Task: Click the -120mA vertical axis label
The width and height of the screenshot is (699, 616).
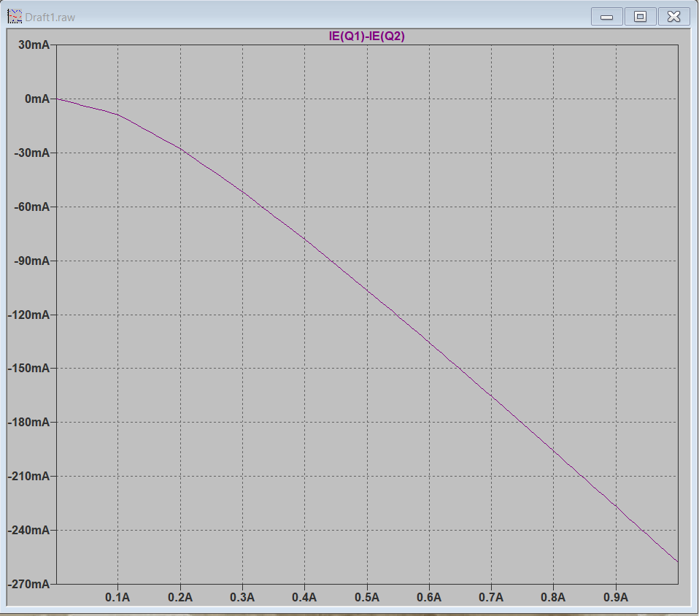Action: tap(28, 315)
